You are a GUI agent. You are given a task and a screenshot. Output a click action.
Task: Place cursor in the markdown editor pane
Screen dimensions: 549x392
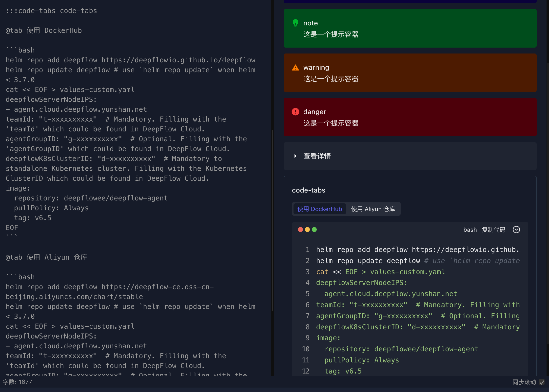pyautogui.click(x=123, y=173)
